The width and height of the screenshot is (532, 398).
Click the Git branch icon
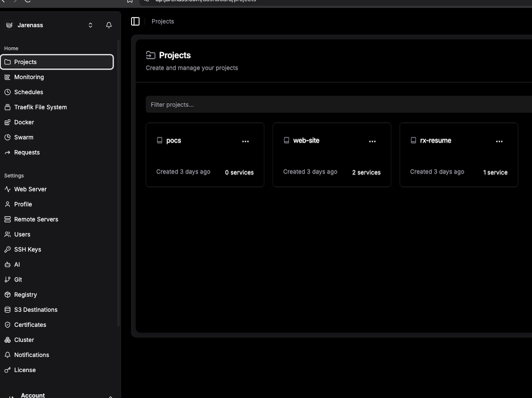(8, 280)
